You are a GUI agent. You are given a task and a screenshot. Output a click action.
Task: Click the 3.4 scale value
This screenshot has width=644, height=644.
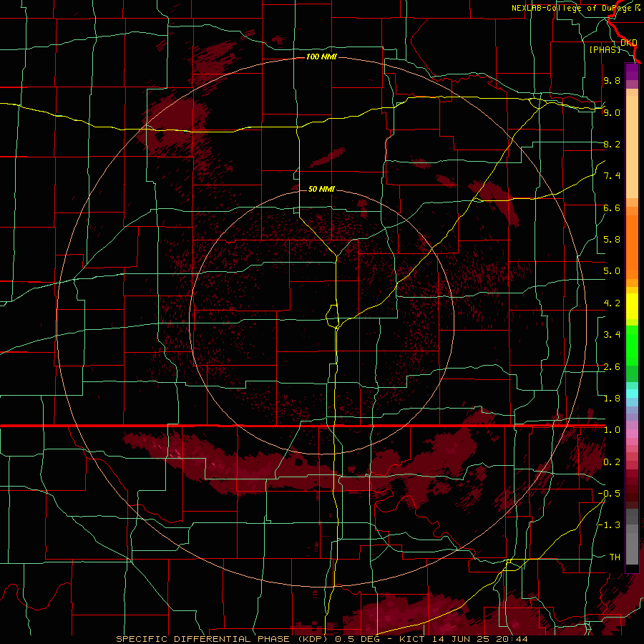tap(612, 335)
